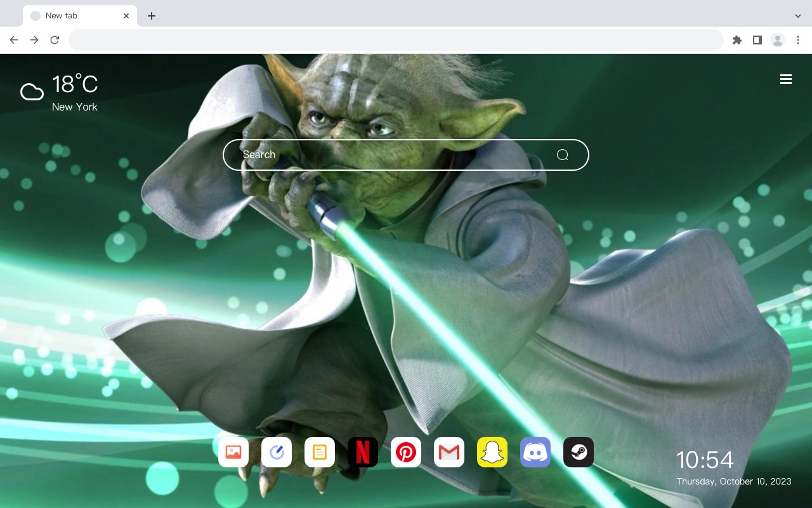Close the New tab tab
812x508 pixels.
click(126, 16)
